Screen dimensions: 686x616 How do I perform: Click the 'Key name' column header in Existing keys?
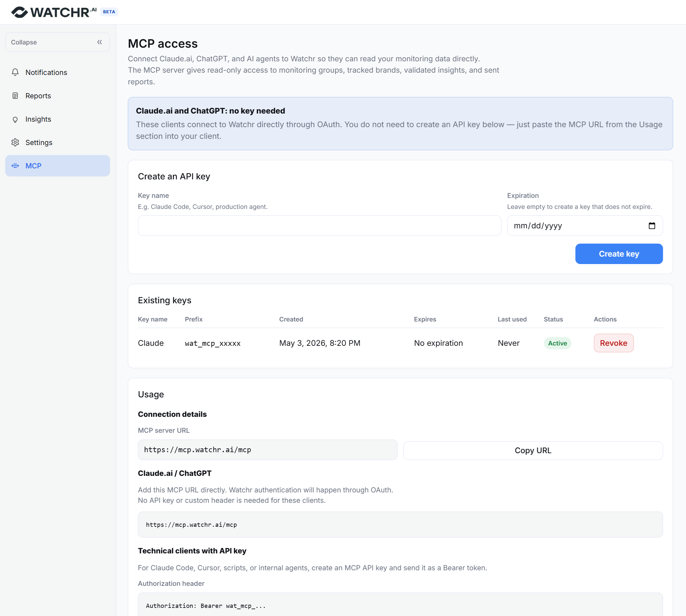pos(153,319)
